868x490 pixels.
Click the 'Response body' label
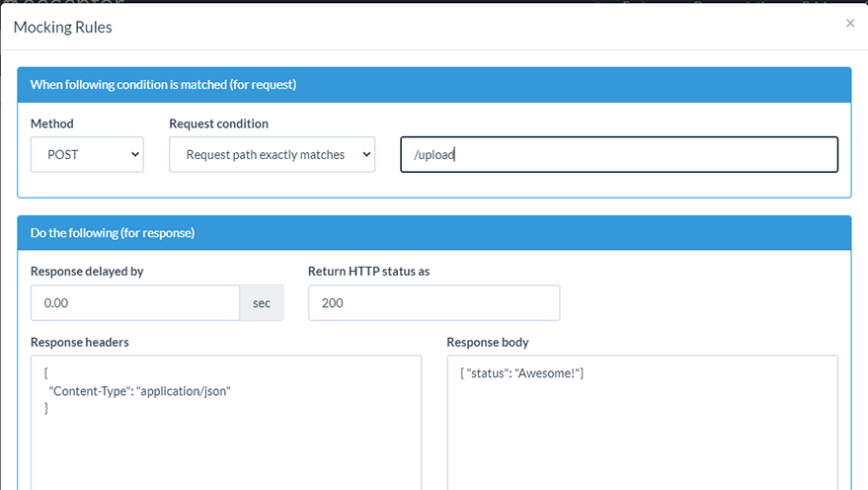[x=488, y=342]
